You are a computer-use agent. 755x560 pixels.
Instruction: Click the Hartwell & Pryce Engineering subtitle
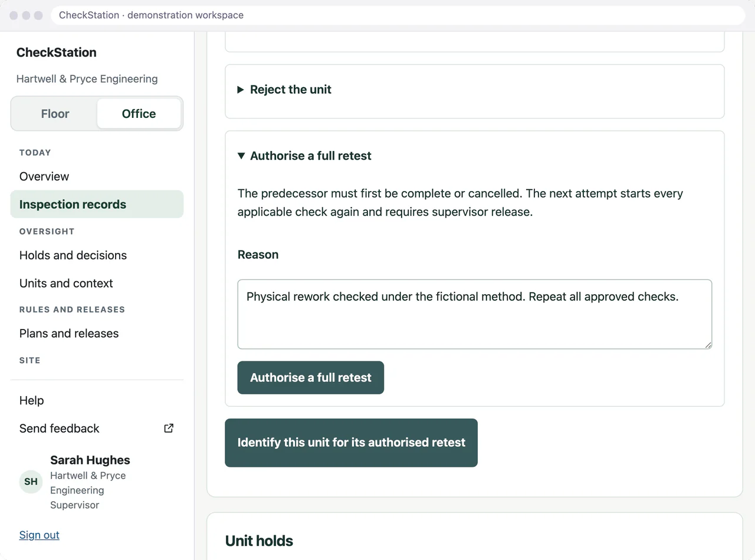tap(87, 79)
